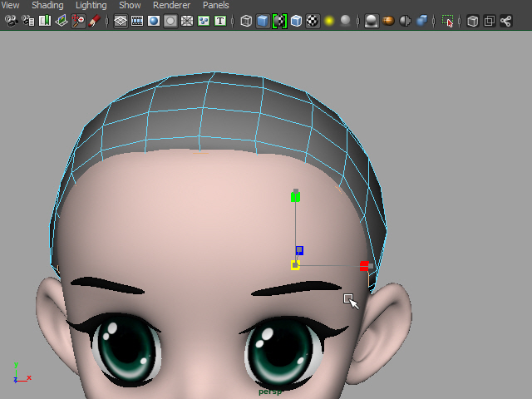Enable Smooth Shade All icon
The height and width of the screenshot is (399, 532).
tap(263, 21)
